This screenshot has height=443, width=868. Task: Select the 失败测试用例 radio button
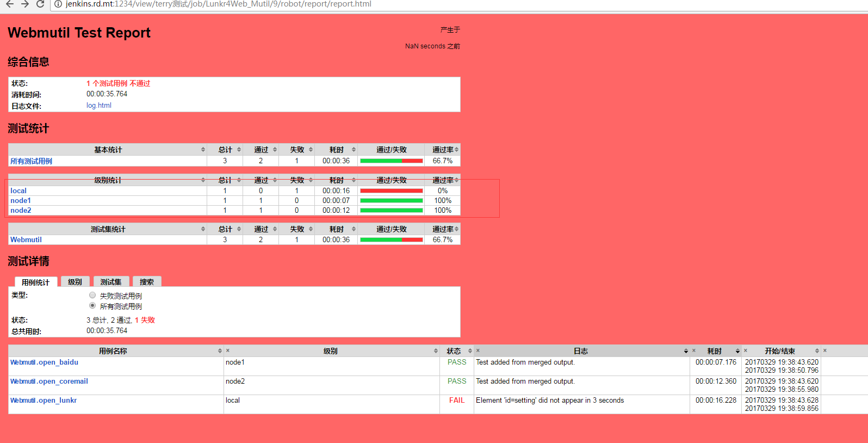point(92,296)
